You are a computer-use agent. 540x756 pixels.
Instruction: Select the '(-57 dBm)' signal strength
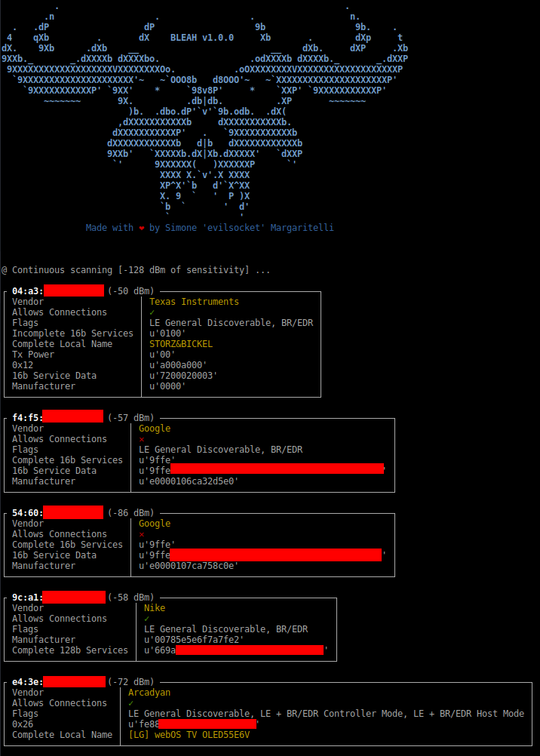click(x=131, y=417)
